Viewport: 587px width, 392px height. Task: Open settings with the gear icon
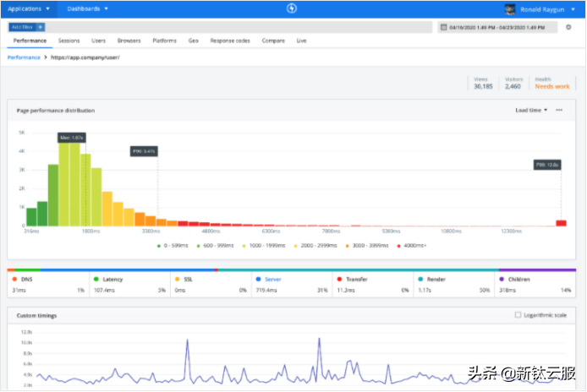[x=568, y=27]
